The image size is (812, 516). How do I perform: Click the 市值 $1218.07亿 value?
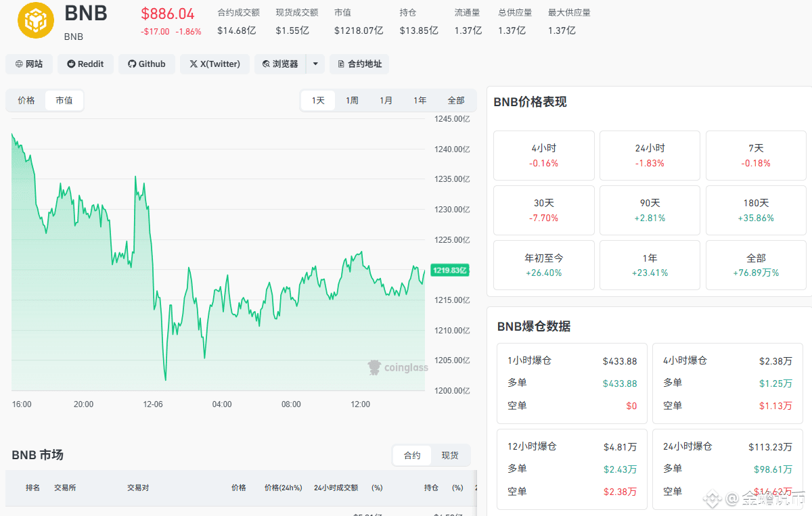coord(359,30)
